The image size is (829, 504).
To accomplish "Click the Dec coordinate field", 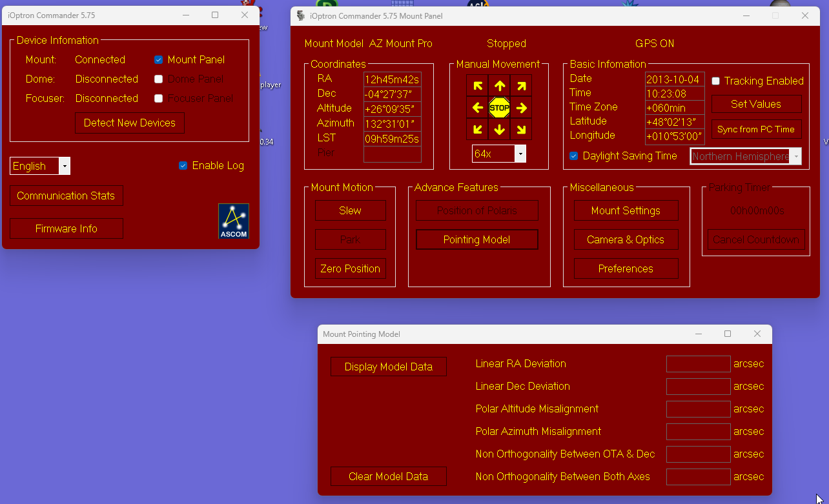I will [x=393, y=94].
